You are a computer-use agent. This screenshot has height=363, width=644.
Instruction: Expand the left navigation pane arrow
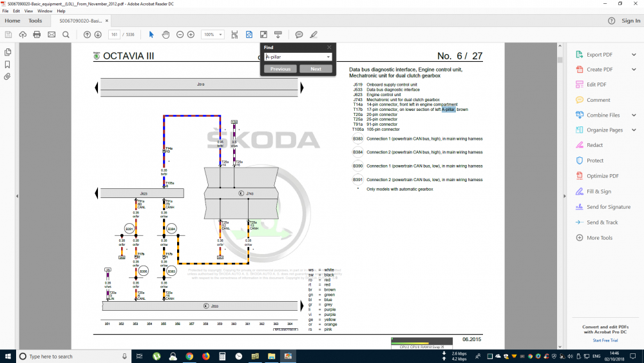coord(17,196)
